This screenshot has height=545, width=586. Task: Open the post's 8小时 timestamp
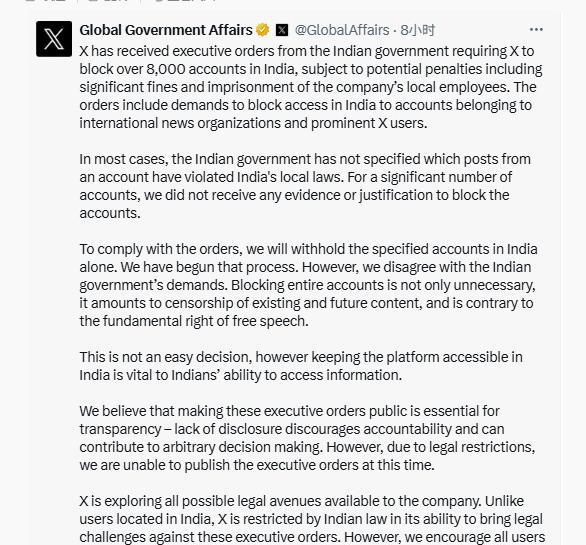pyautogui.click(x=417, y=30)
